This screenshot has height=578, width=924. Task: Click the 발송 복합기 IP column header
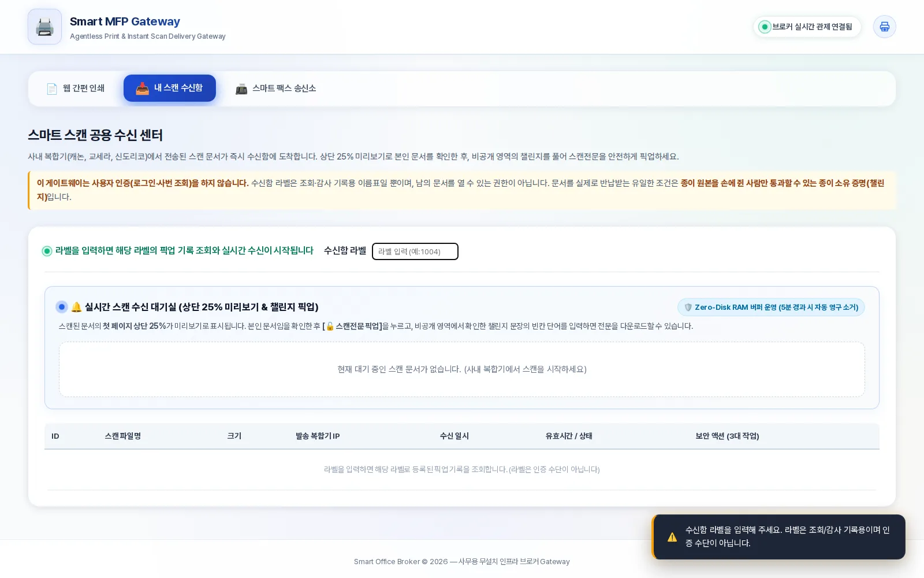pyautogui.click(x=318, y=436)
